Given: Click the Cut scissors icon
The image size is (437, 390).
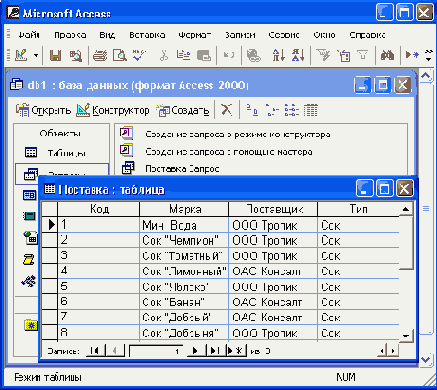Looking at the screenshot, I should coord(163,55).
